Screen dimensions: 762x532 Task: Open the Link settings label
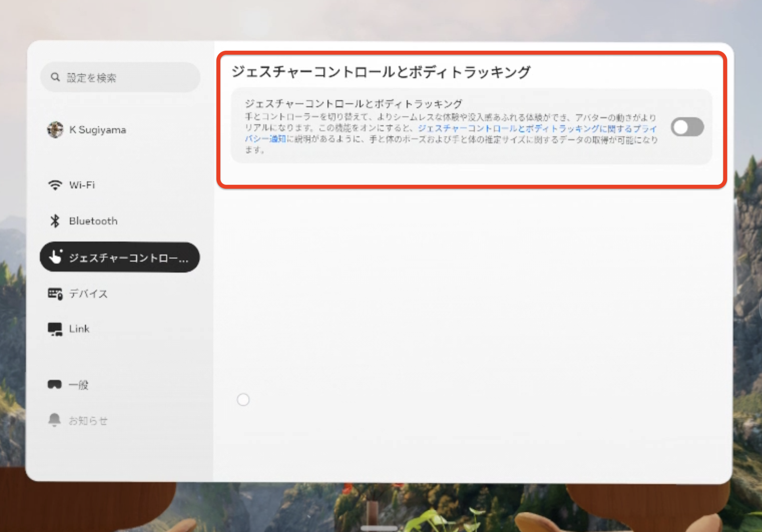pyautogui.click(x=79, y=329)
